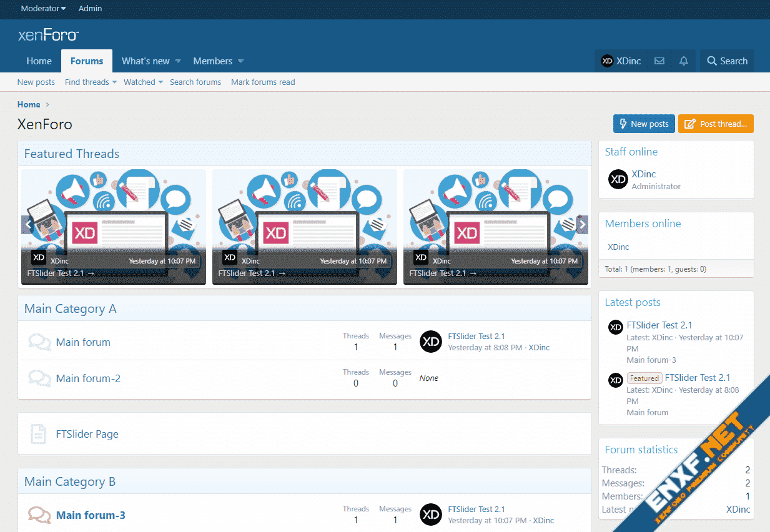The image size is (770, 532).
Task: Open the alerts bell icon
Action: 684,61
